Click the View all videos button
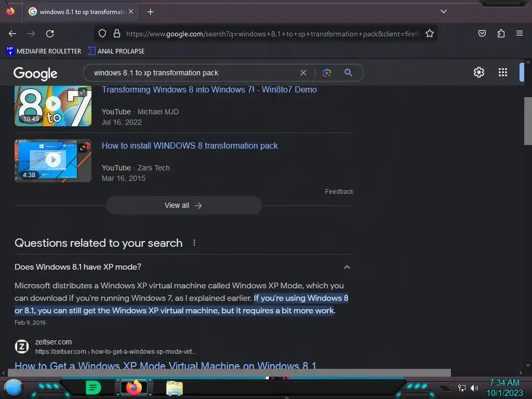Screen dimensions: 532x399 [x=183, y=205]
